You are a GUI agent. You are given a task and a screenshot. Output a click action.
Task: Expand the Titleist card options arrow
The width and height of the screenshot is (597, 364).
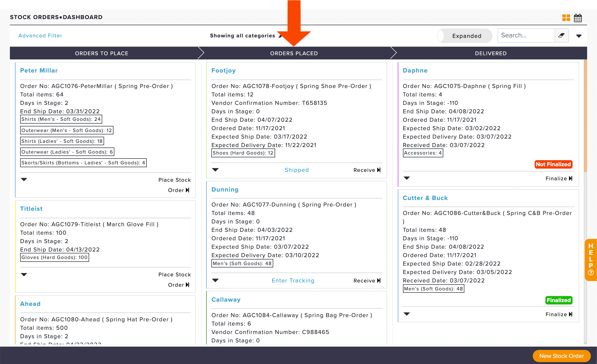point(24,274)
